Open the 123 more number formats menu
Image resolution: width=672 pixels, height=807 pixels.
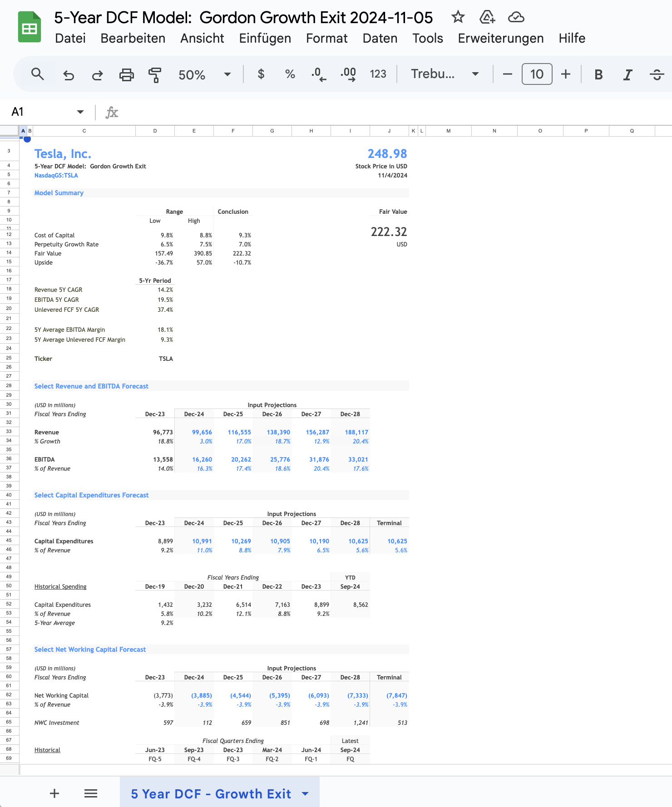(378, 74)
